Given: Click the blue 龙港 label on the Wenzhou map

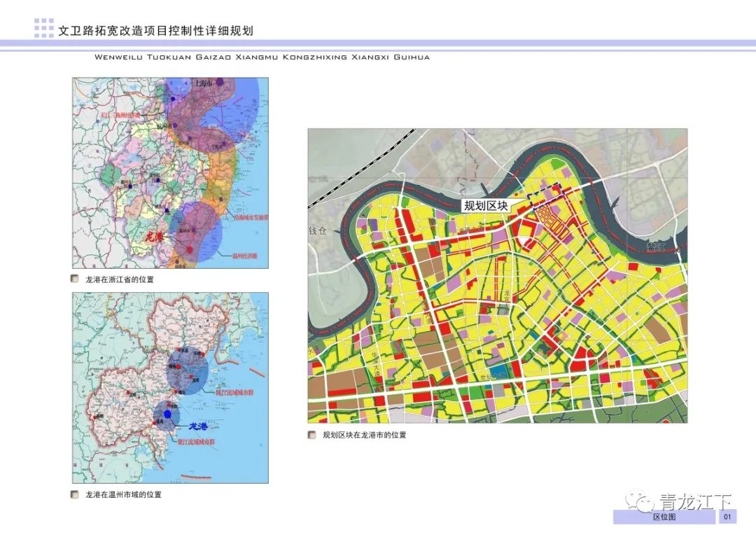Looking at the screenshot, I should pos(197,426).
